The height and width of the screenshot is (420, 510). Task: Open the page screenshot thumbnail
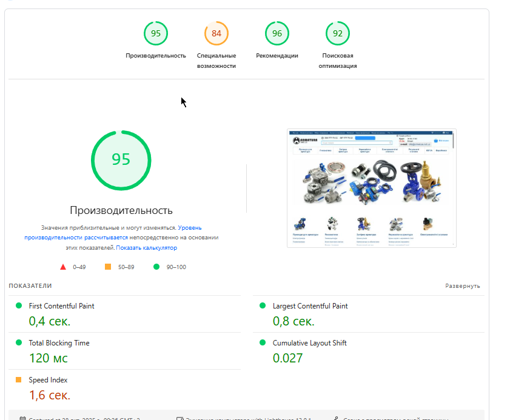(372, 188)
